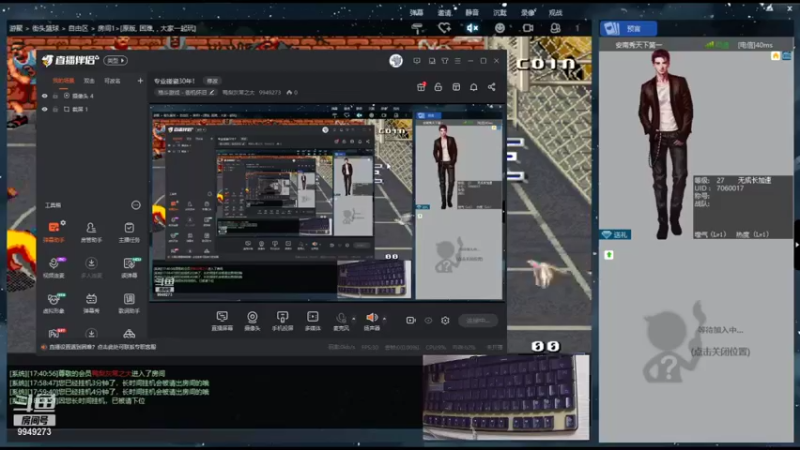Toggle the unlock padlock icon
This screenshot has height=450, width=800.
click(438, 87)
